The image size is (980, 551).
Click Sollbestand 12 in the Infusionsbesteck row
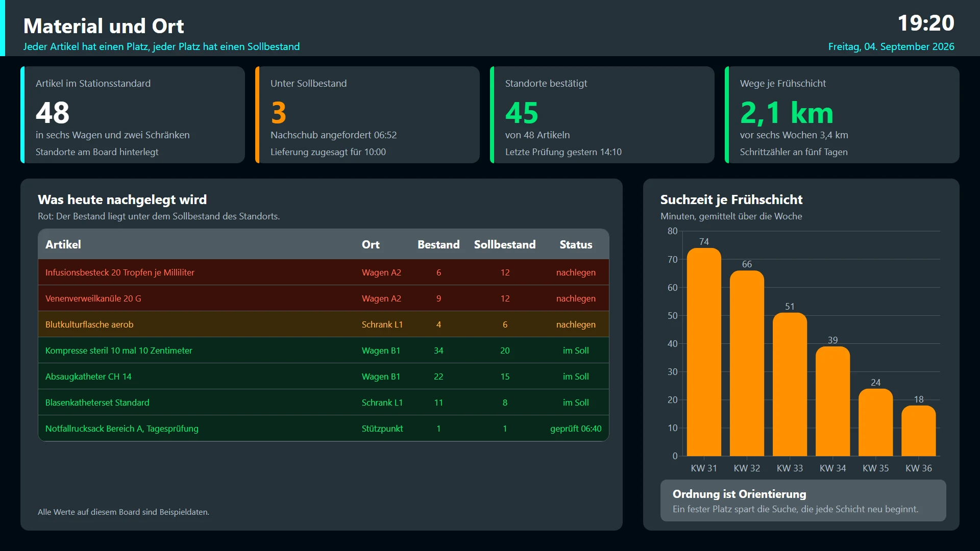[x=505, y=272]
